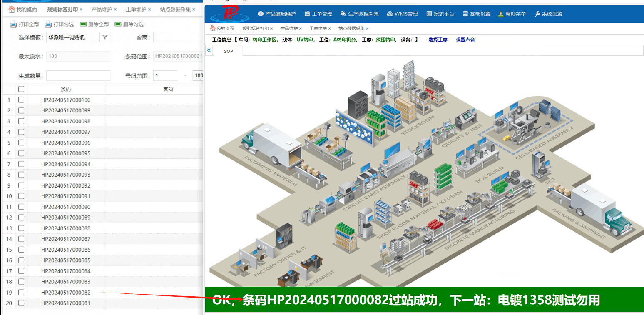The image size is (644, 315).
Task: Click the 设置声音 link
Action: pyautogui.click(x=465, y=40)
